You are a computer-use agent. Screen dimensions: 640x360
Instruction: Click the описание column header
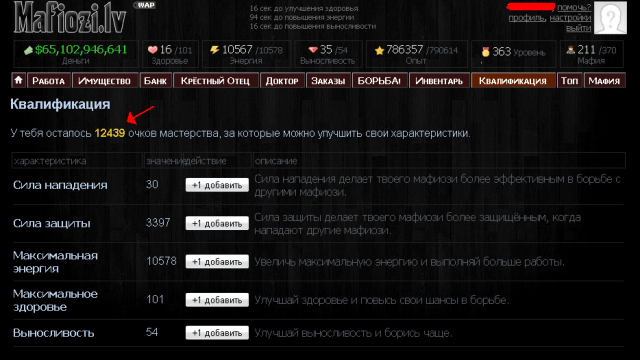click(x=276, y=161)
